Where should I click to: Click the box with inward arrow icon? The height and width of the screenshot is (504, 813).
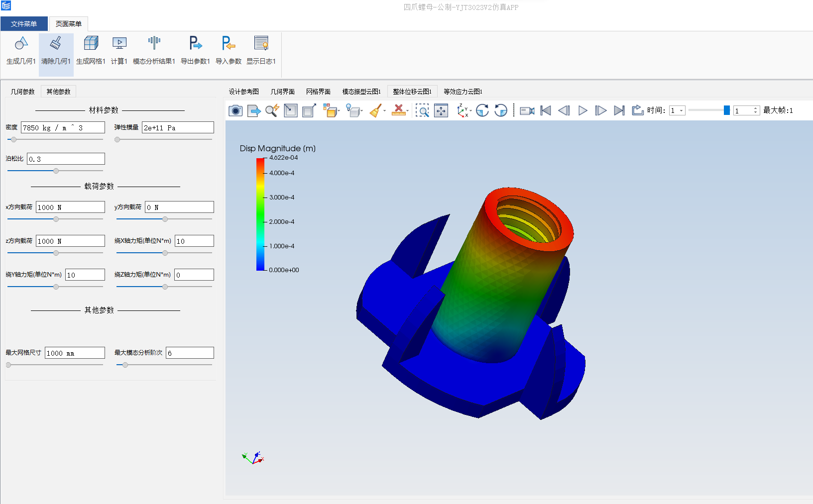click(291, 110)
